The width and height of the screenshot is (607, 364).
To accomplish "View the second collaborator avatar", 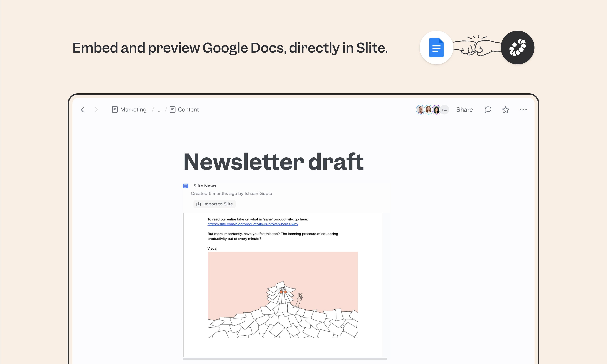I will tap(428, 110).
